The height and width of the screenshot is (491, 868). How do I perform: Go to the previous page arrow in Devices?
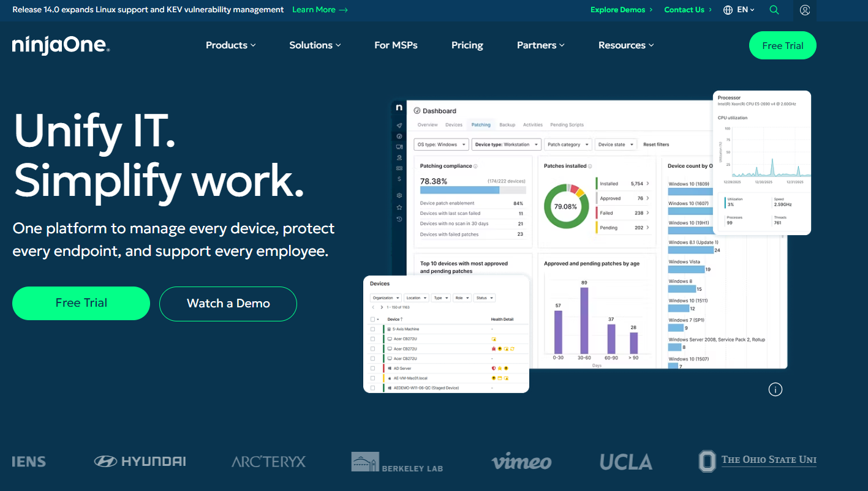tap(373, 307)
